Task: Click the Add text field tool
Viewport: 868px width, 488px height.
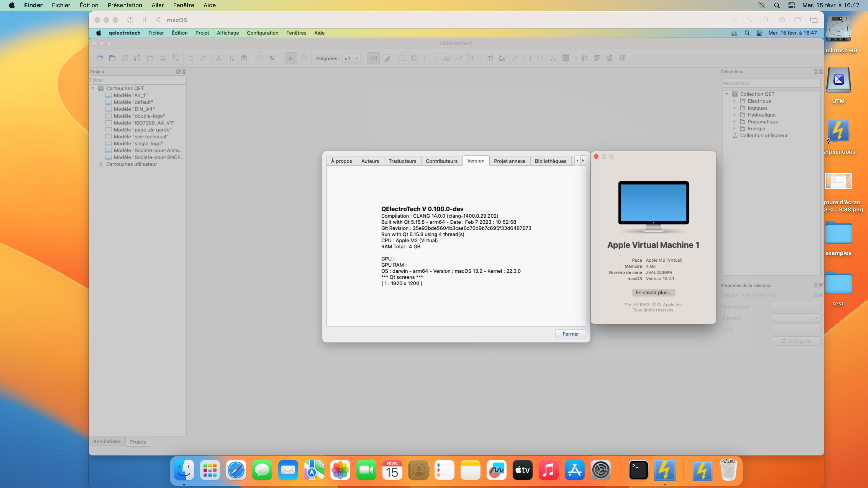Action: [x=490, y=58]
